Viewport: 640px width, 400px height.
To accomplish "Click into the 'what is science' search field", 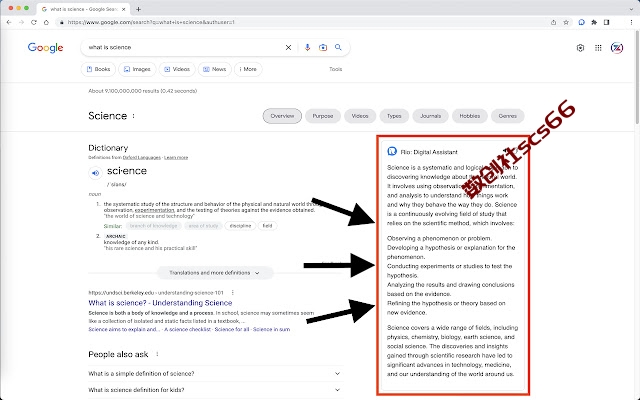I will point(184,47).
